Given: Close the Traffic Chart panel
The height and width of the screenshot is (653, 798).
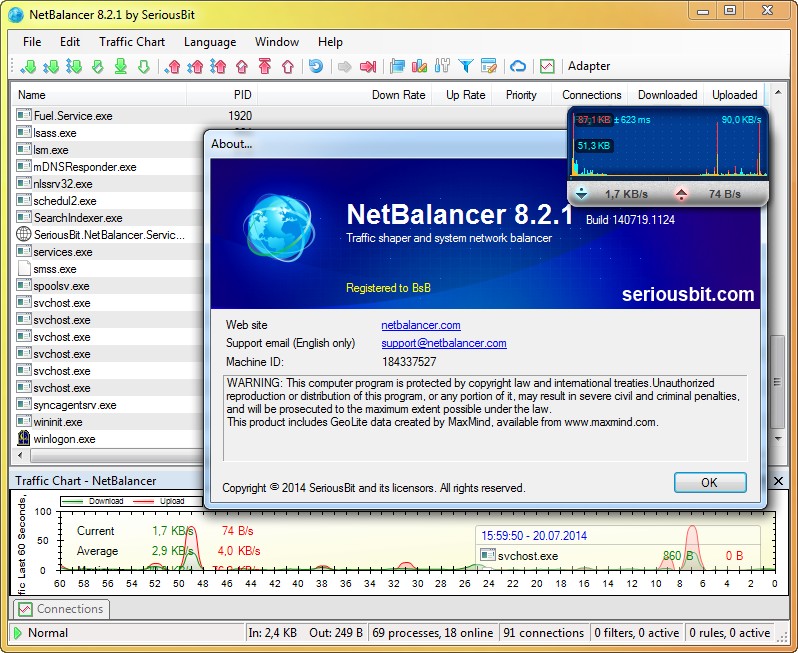Looking at the screenshot, I should [778, 481].
